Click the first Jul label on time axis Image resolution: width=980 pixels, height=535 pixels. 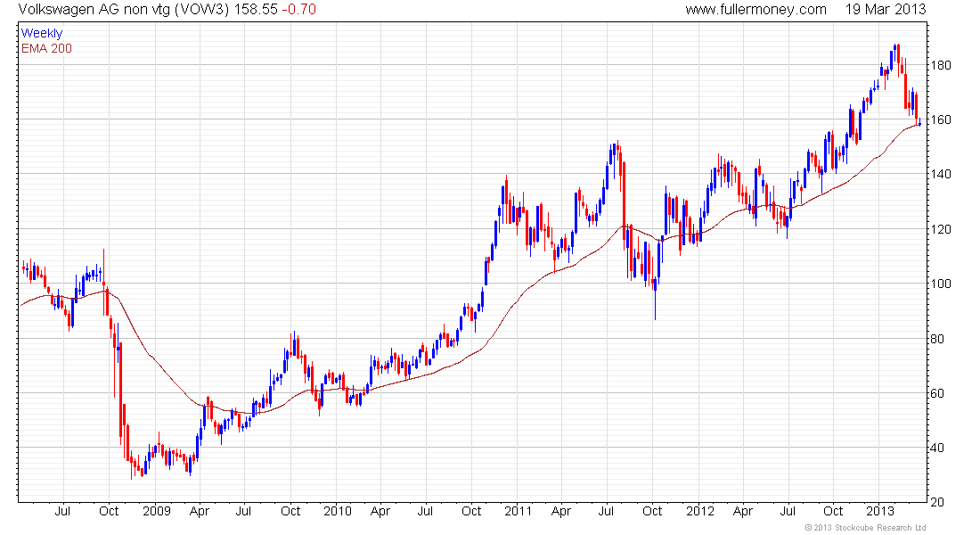click(62, 511)
